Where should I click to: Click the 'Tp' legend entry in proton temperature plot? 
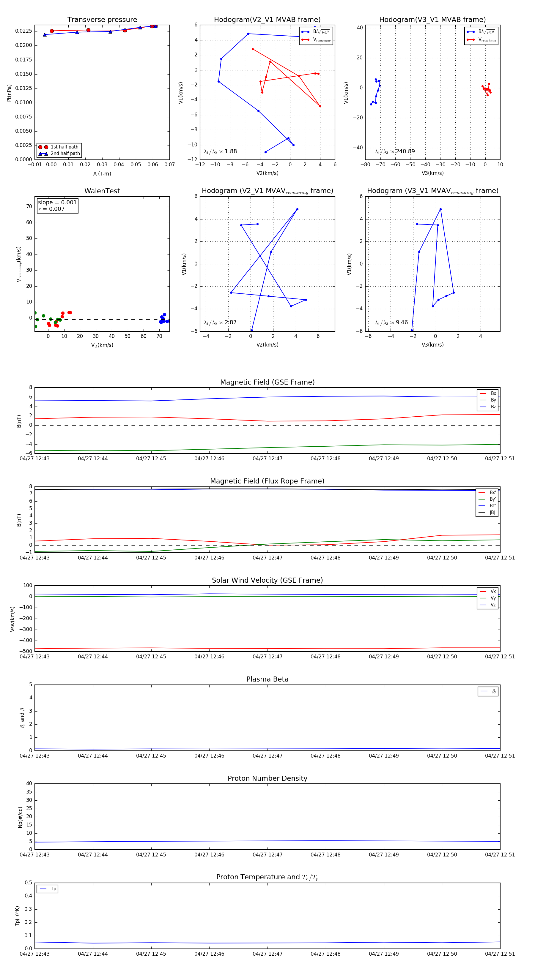pos(48,889)
